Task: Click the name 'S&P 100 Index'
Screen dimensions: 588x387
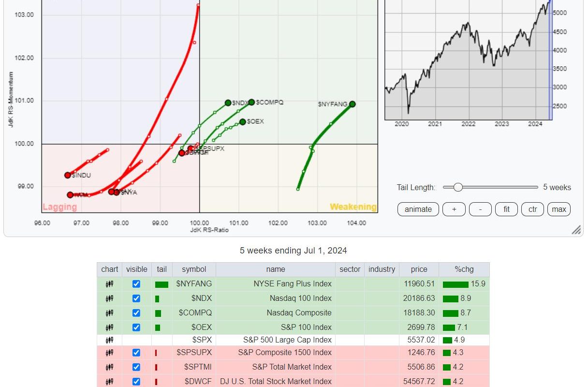Action: [308, 327]
